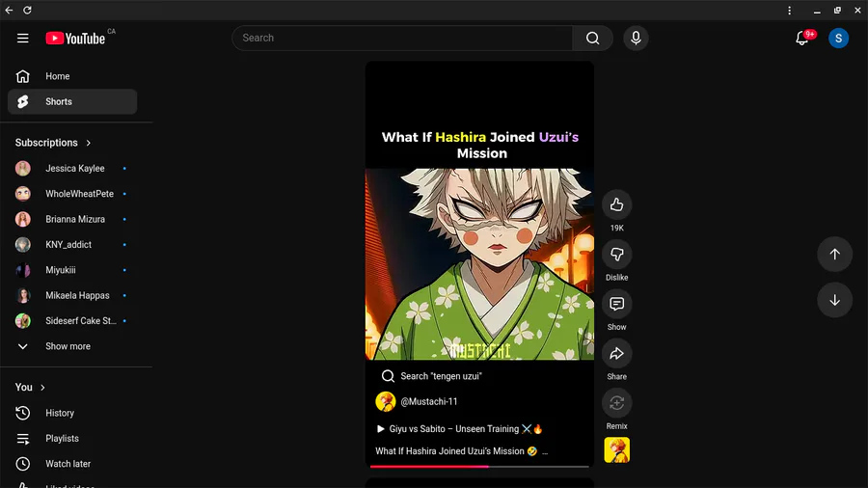Open Playlists page
The height and width of the screenshot is (488, 868).
pos(72,438)
